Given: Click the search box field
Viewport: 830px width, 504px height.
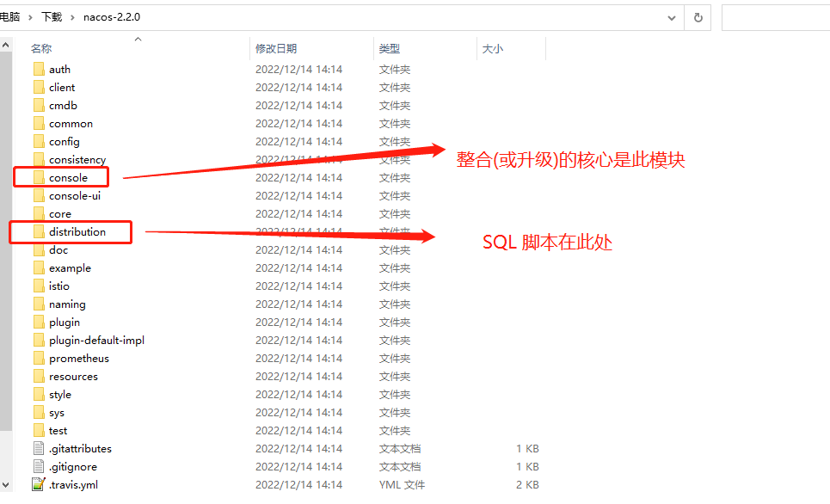Looking at the screenshot, I should 776,18.
